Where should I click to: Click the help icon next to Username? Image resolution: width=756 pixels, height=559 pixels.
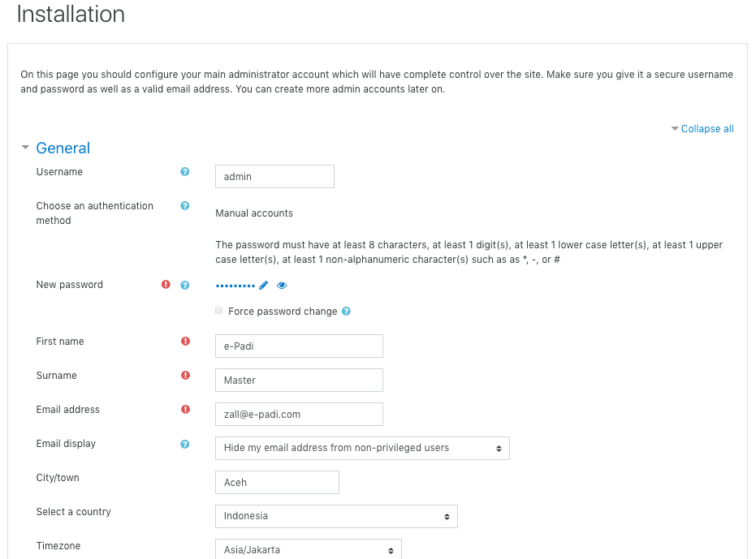pyautogui.click(x=185, y=172)
